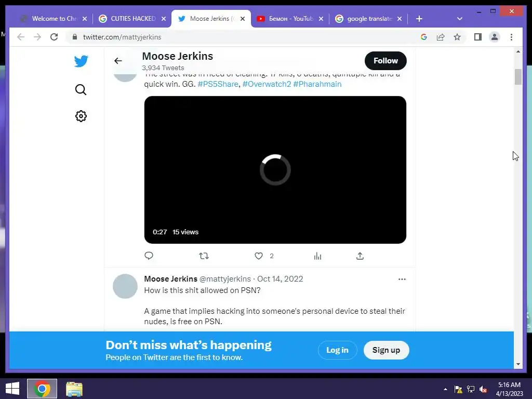Close the Welcome to Chrome tab
This screenshot has width=532, height=399.
tap(85, 19)
